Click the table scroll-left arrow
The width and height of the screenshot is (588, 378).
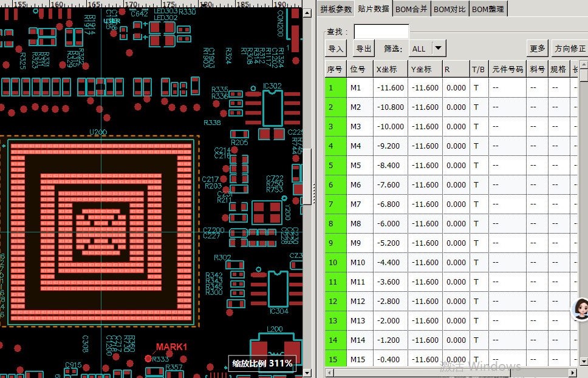click(330, 373)
